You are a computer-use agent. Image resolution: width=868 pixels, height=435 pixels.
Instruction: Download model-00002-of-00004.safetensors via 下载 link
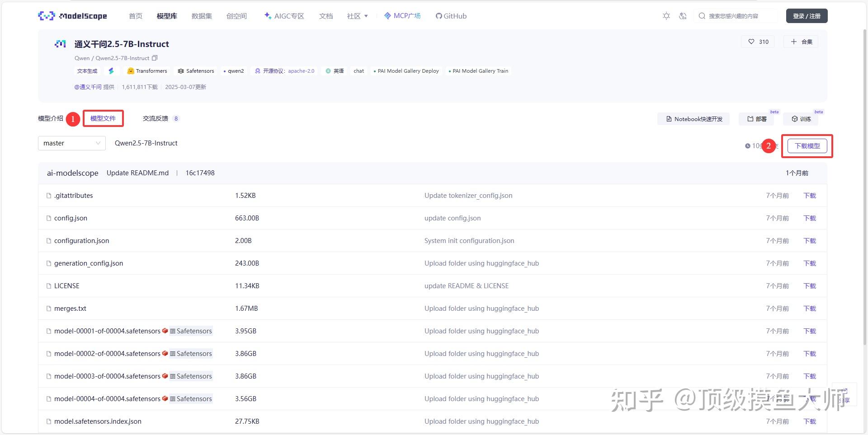click(x=810, y=354)
